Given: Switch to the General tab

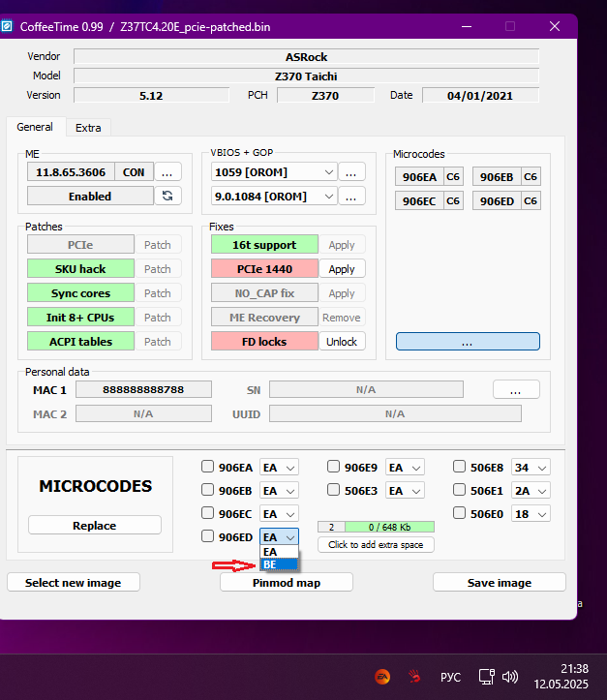Looking at the screenshot, I should pyautogui.click(x=35, y=127).
